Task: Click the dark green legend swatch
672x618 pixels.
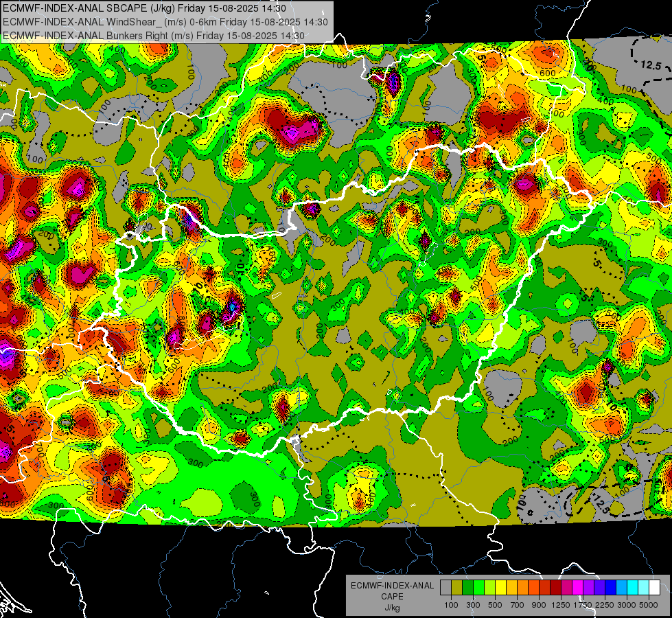Action: pyautogui.click(x=467, y=587)
